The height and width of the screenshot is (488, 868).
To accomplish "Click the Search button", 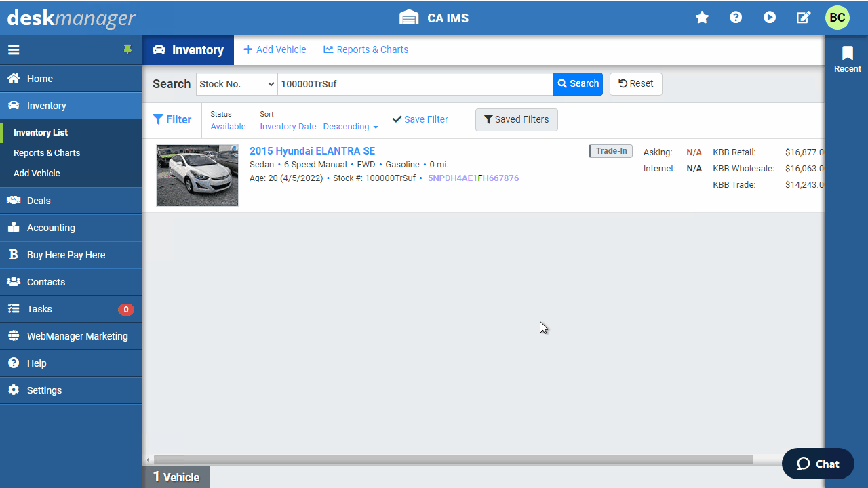I will point(577,83).
